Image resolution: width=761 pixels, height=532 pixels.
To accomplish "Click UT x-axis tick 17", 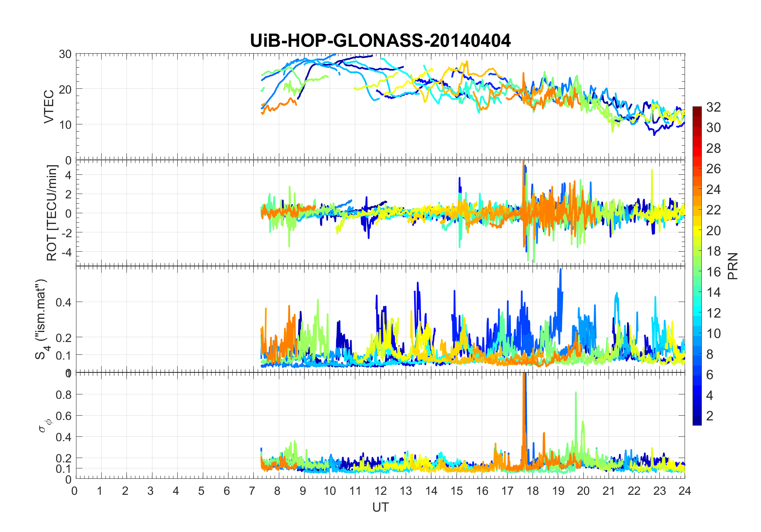I will pyautogui.click(x=507, y=491).
